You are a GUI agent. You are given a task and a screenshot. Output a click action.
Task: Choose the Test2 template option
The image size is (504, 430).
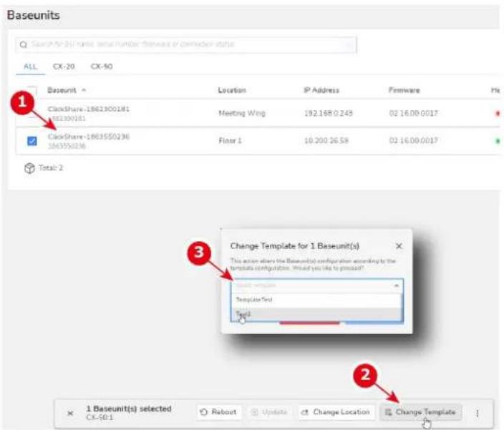click(316, 314)
